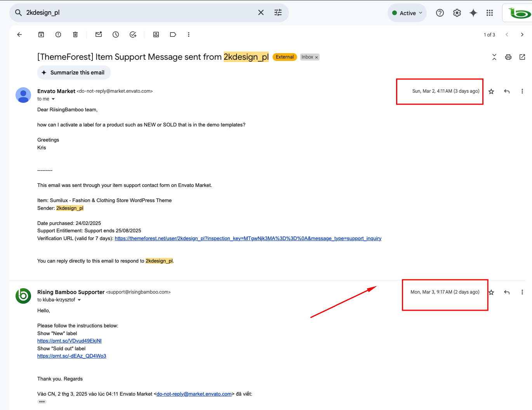This screenshot has width=532, height=410.
Task: Open the ThemeForest verification URL
Action: pos(248,239)
